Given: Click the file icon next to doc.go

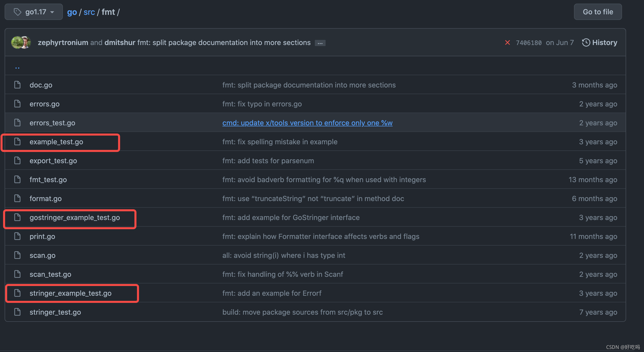Looking at the screenshot, I should click(x=17, y=85).
